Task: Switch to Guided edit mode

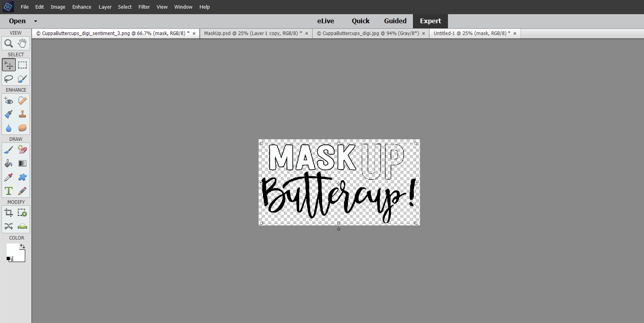Action: 395,21
